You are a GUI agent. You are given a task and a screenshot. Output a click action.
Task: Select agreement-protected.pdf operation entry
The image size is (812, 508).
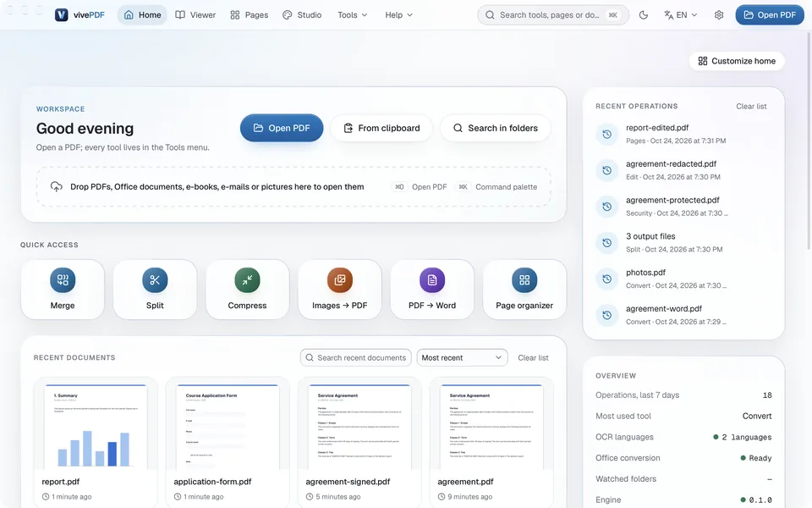[x=683, y=207]
